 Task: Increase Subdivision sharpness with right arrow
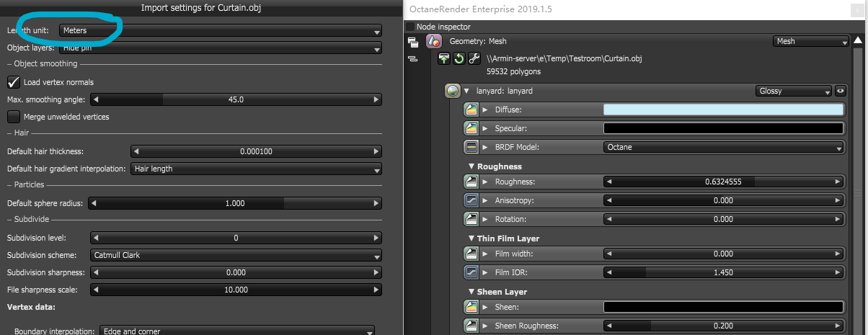376,272
